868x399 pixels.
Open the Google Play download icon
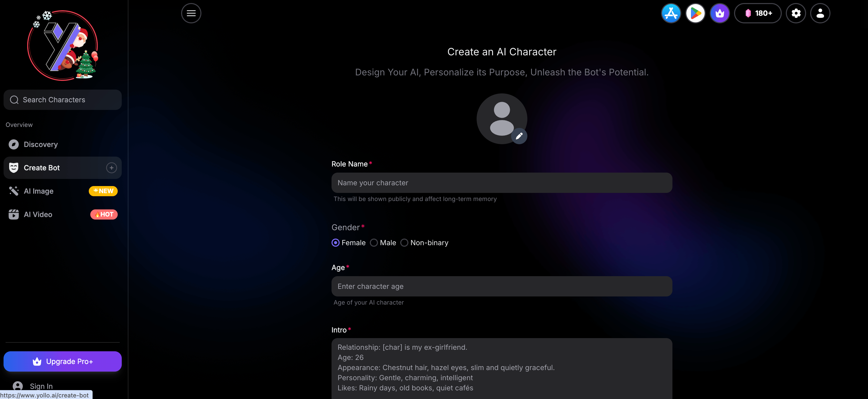tap(695, 13)
